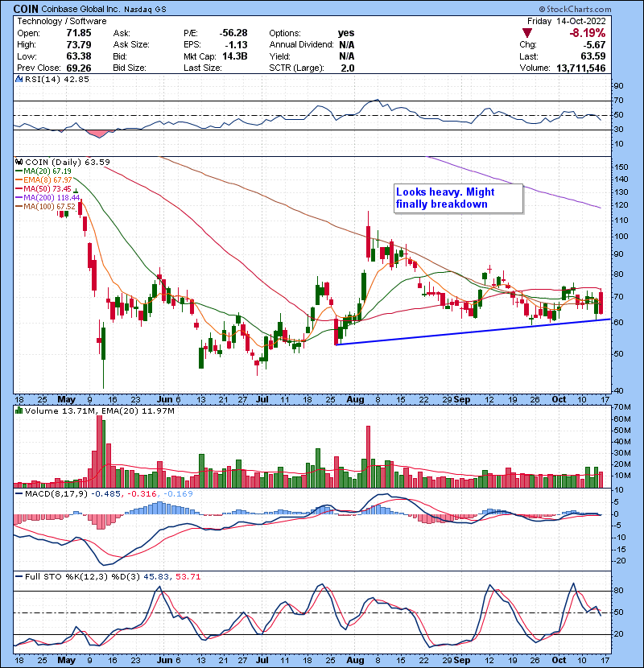This screenshot has height=668, width=644.
Task: Click the MACD(8,17,9) indicator label
Action: (x=56, y=494)
